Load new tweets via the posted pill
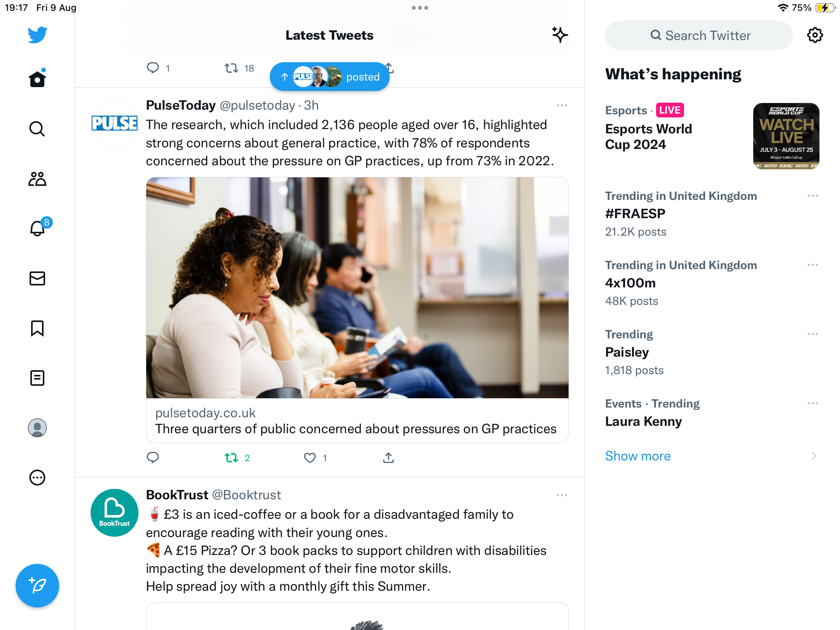Viewport: 840px width, 630px height. click(330, 77)
